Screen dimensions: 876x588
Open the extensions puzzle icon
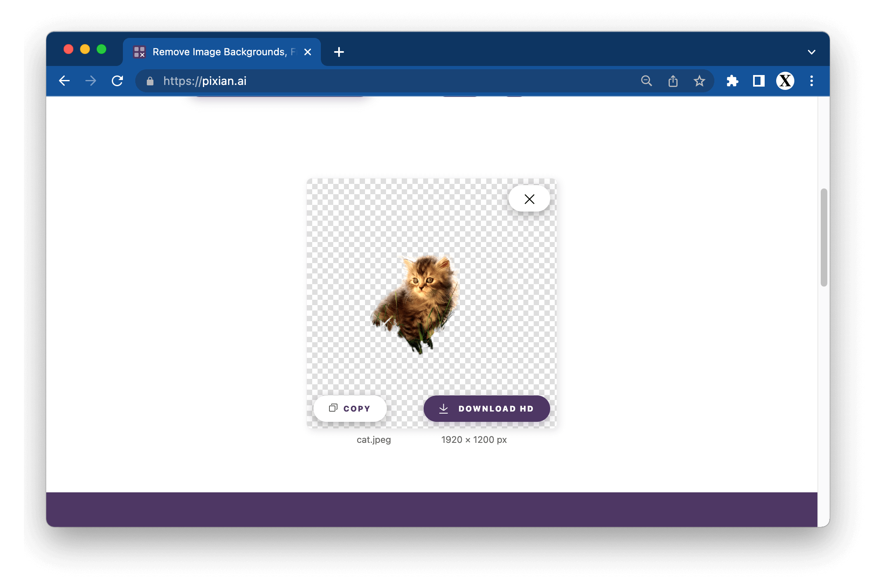pyautogui.click(x=732, y=81)
